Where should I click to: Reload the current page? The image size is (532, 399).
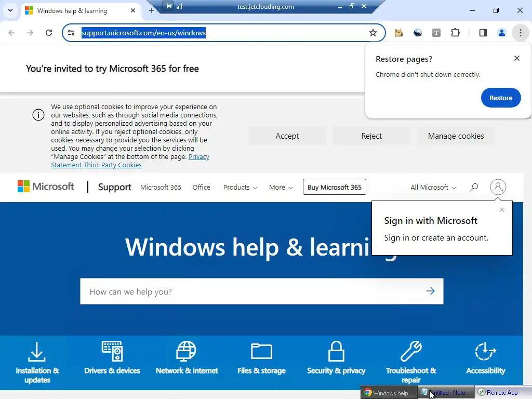[x=48, y=33]
